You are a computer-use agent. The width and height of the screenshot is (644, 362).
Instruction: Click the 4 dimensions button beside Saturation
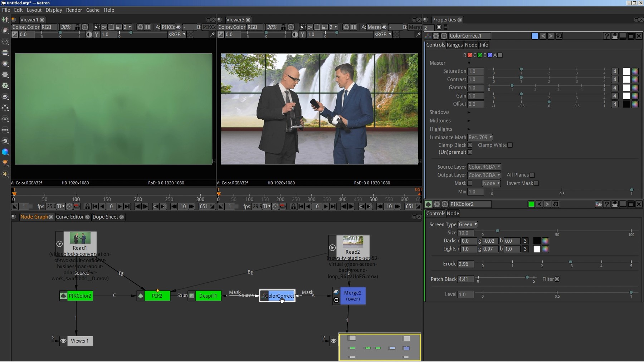coord(615,71)
